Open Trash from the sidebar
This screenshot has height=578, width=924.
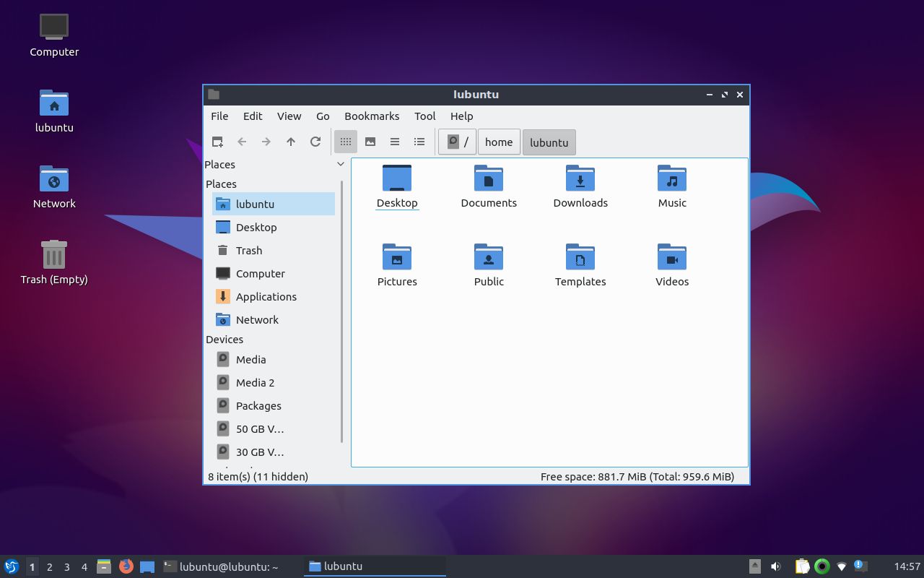click(274, 250)
